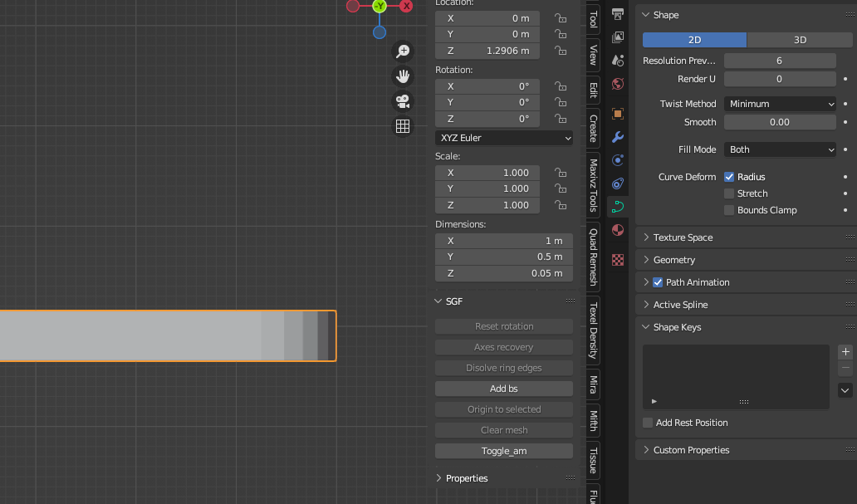Disable the Radius curve deform checkbox
The height and width of the screenshot is (504, 857).
(x=729, y=177)
